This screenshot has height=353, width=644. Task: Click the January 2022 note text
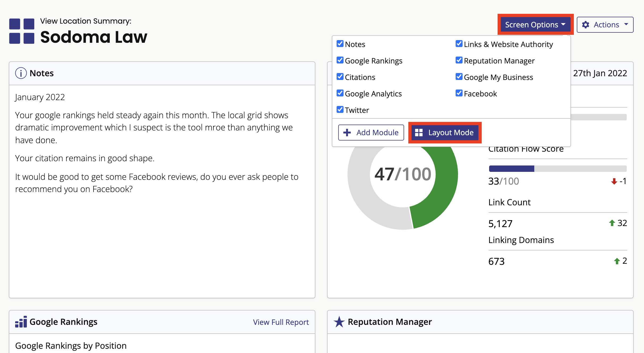pyautogui.click(x=40, y=97)
